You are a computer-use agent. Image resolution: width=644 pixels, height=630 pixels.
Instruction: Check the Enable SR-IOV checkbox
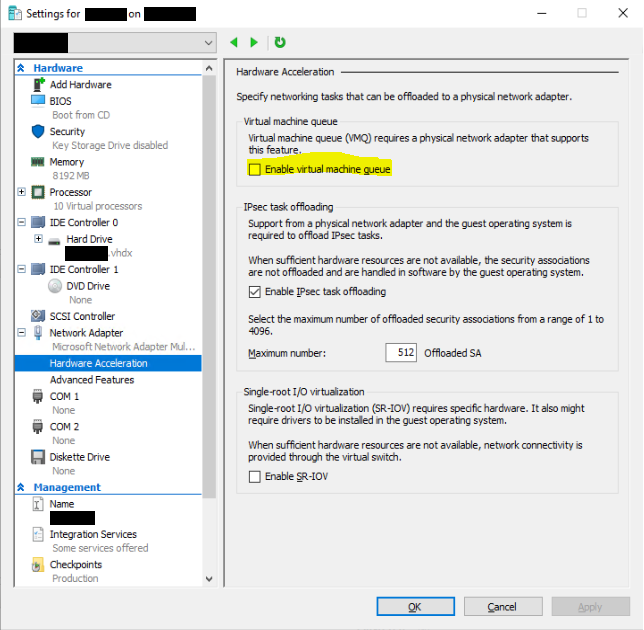pyautogui.click(x=254, y=476)
